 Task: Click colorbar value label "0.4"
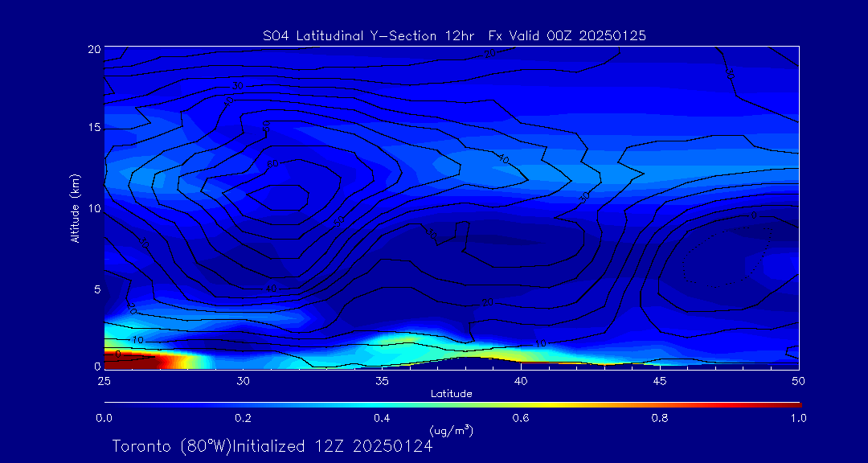click(x=382, y=418)
